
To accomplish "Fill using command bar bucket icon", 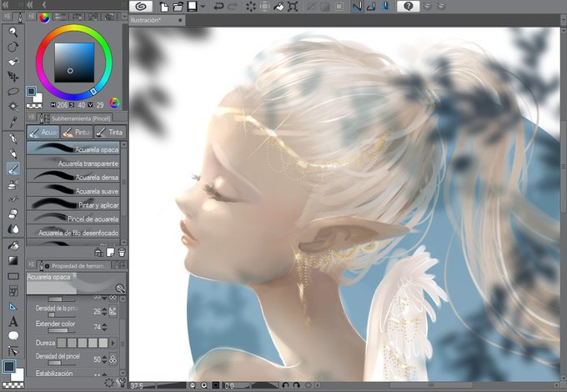I will click(x=278, y=7).
